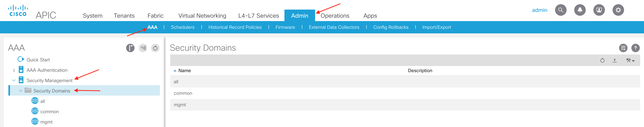Click the monitor user icon in header

[x=599, y=10]
